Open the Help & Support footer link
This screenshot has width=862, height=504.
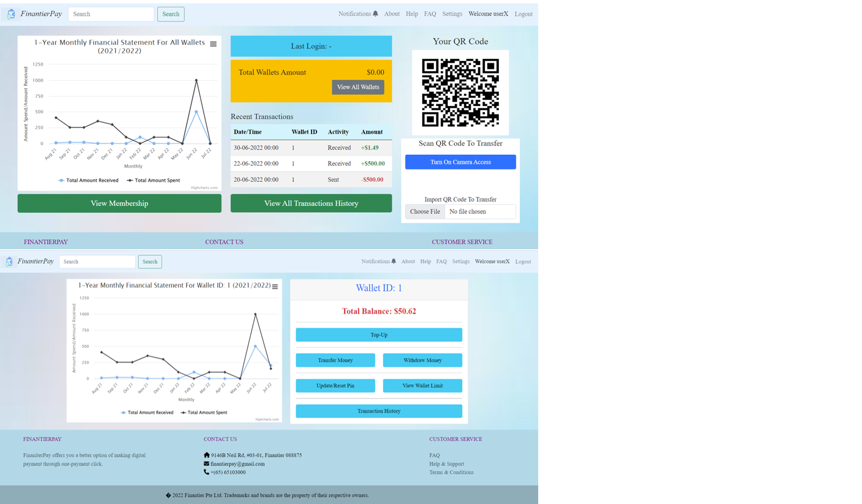click(447, 464)
